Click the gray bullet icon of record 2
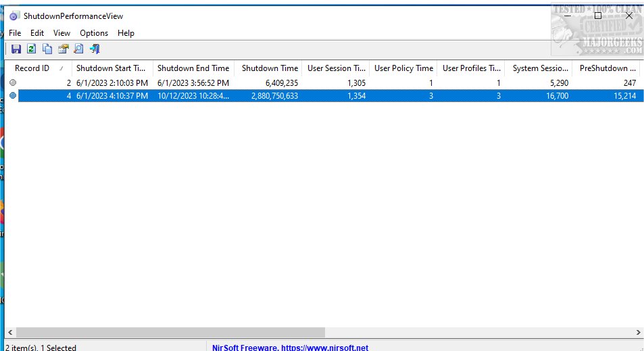Viewport: 644px width, 351px height. [13, 83]
